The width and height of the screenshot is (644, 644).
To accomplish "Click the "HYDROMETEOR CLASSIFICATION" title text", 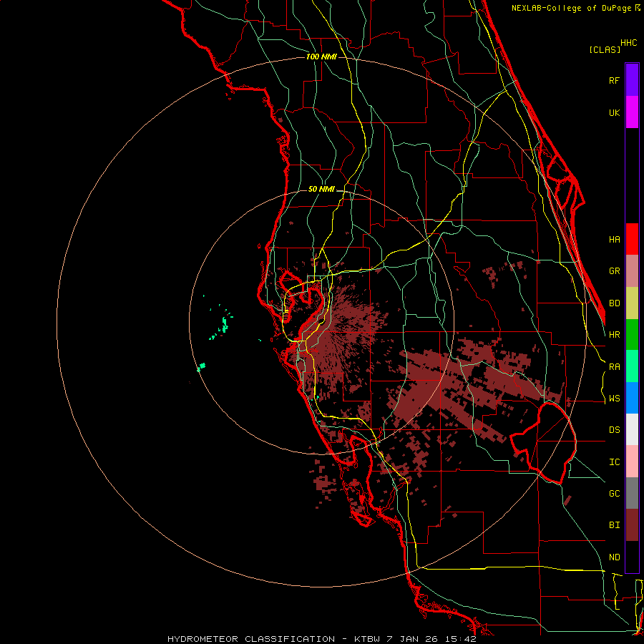I will tap(251, 639).
